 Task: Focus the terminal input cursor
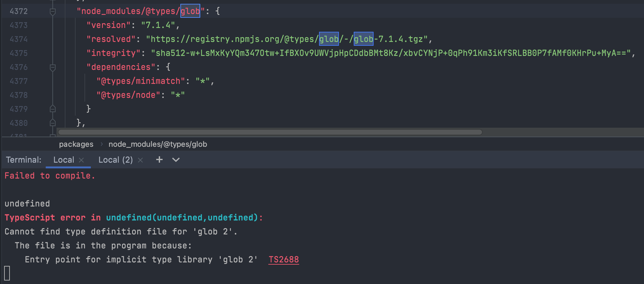7,273
